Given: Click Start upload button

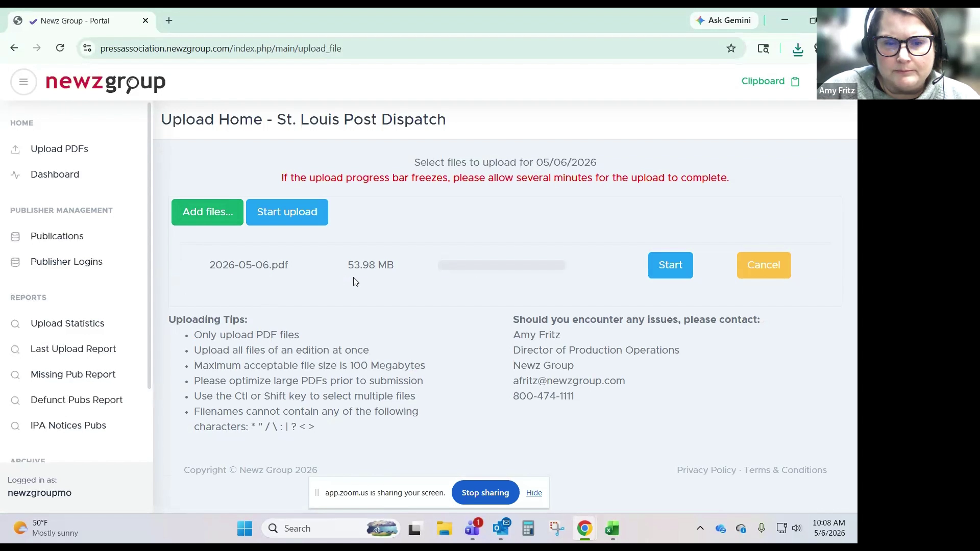Looking at the screenshot, I should [x=287, y=212].
